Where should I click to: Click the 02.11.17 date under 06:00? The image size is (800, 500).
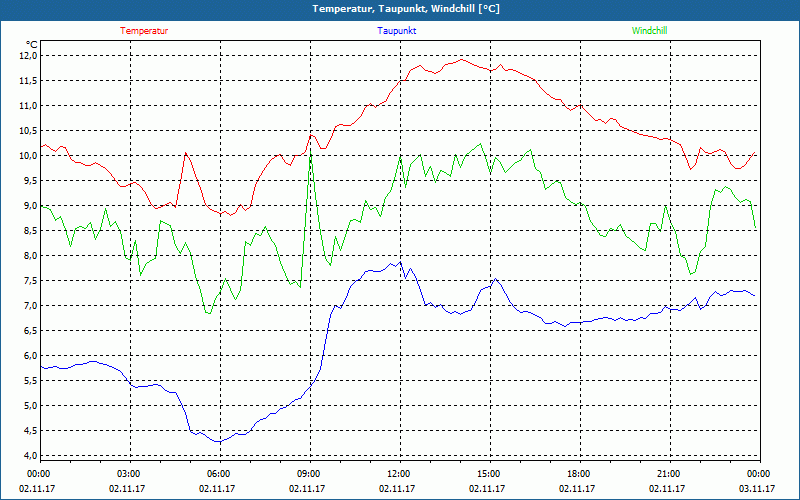click(217, 488)
